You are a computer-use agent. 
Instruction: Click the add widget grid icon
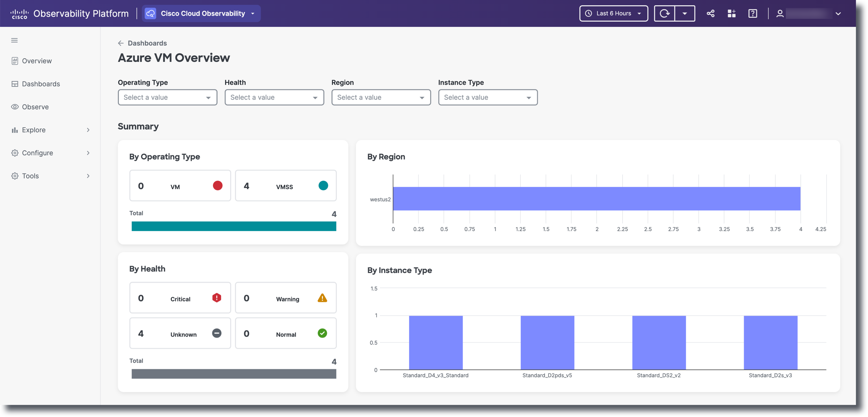[731, 14]
